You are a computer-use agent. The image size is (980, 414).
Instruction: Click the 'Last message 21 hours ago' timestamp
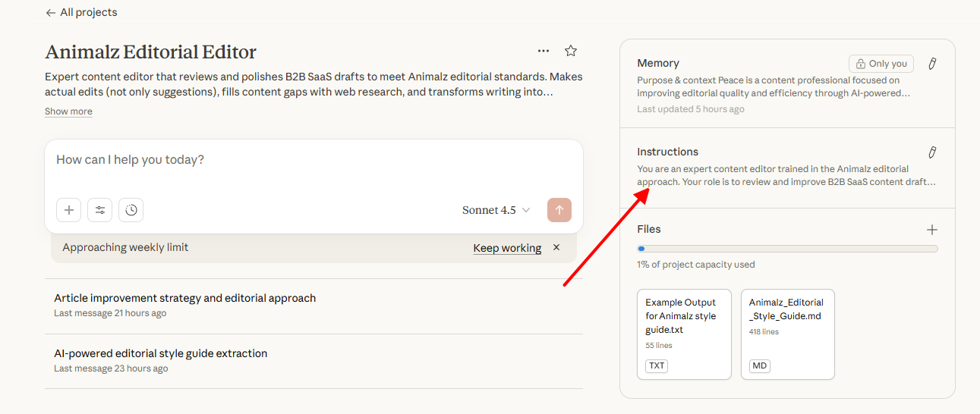click(x=110, y=313)
